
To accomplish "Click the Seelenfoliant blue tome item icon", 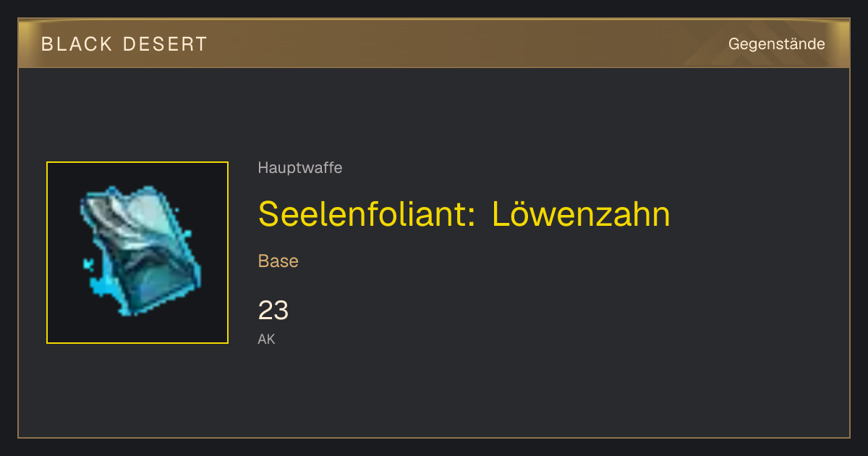I will (137, 253).
